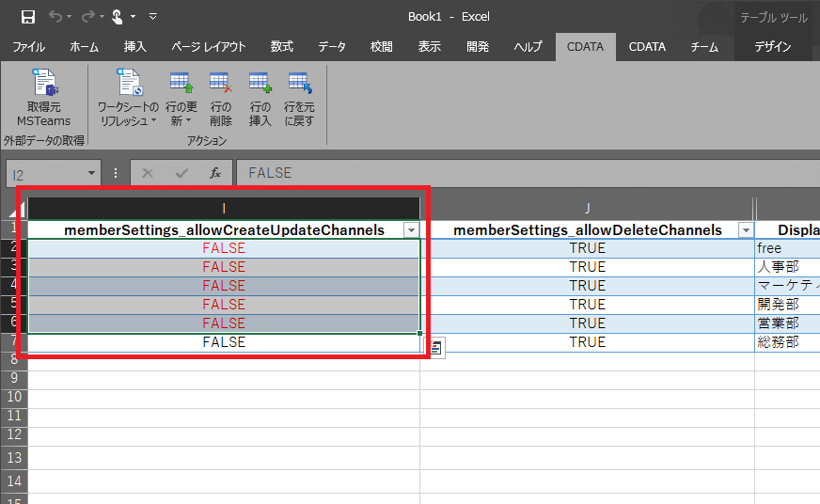Click memberSettings_allowDeleteChannels header cell
Viewport: 820px width, 504px height.
click(x=588, y=230)
